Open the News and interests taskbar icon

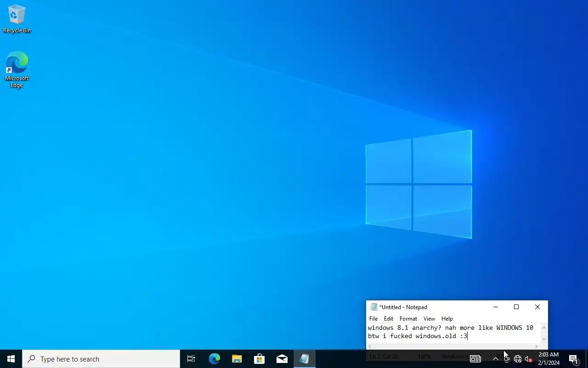pos(475,359)
